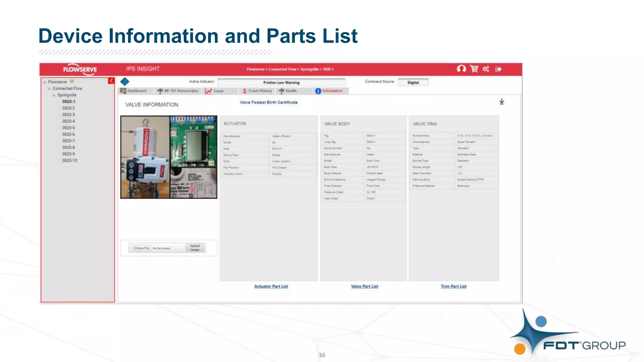Click the download arrow icon
Viewport: 644px width, 362px height.
click(502, 101)
